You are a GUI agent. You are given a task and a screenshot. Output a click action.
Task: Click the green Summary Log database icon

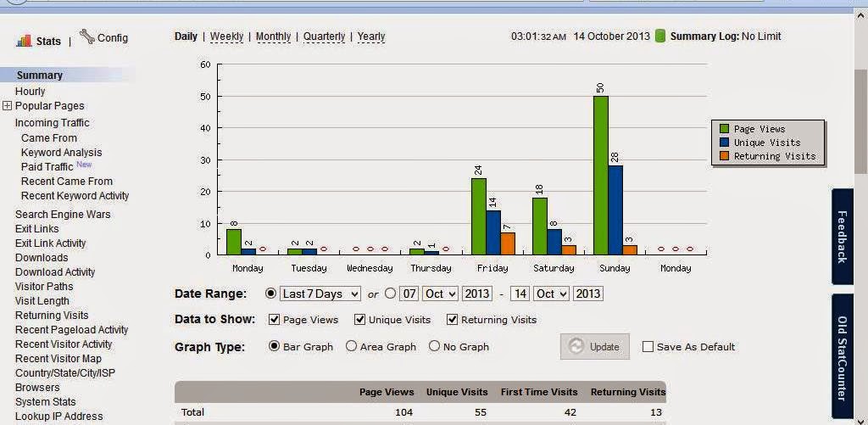[x=659, y=36]
